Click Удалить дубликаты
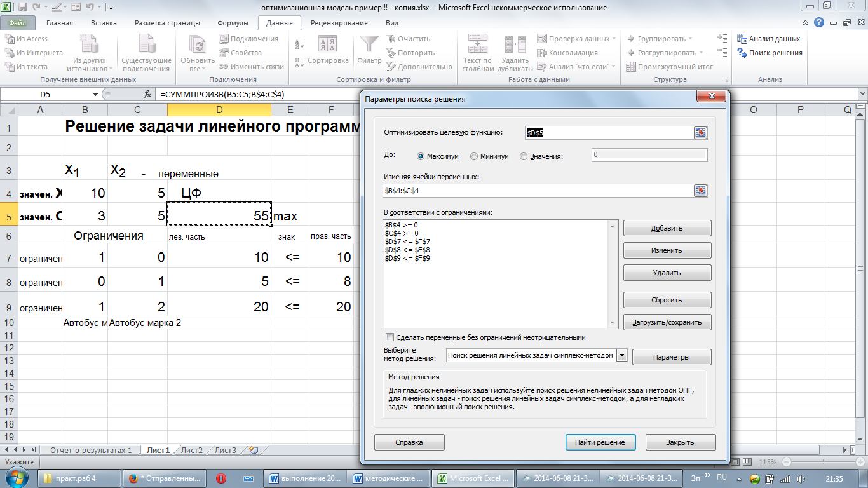This screenshot has width=868, height=488. [515, 53]
